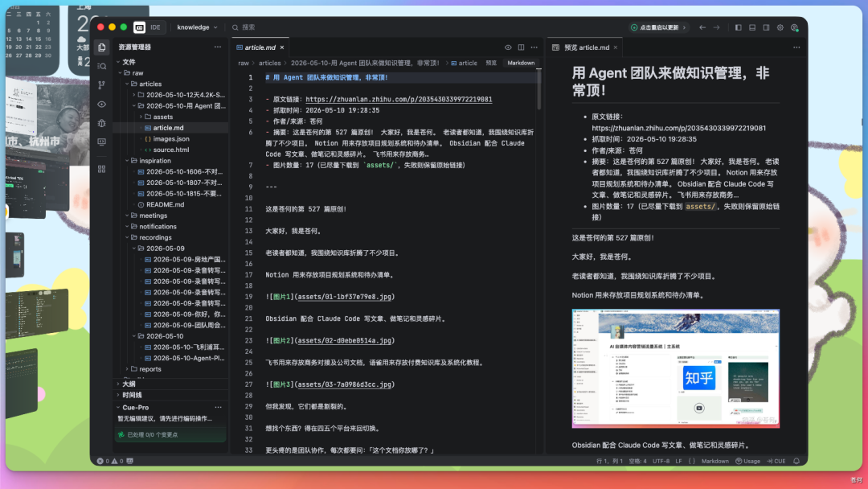The height and width of the screenshot is (489, 868).
Task: Select source.html in the file tree
Action: click(171, 150)
